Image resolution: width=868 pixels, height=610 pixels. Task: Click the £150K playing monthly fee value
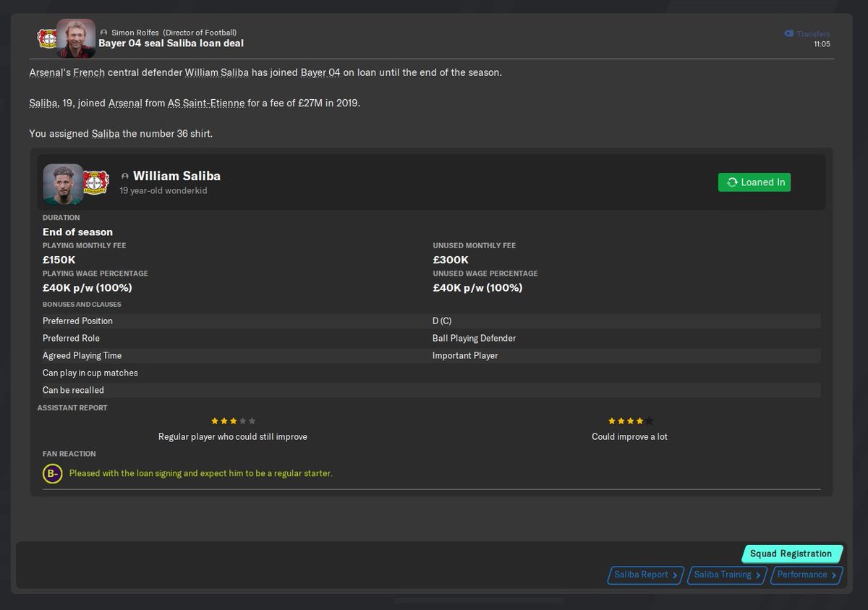60,260
